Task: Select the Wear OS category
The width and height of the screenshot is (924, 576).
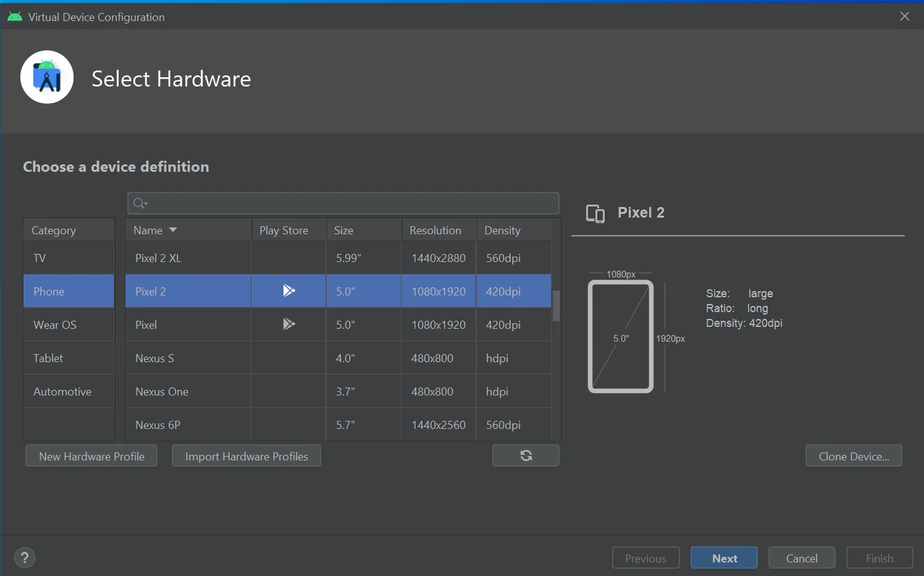Action: tap(69, 324)
